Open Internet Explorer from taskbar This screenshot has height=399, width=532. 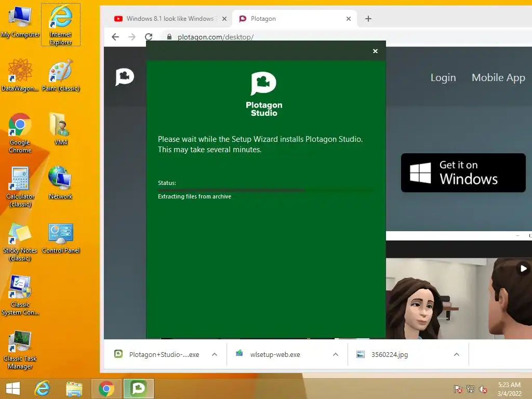pyautogui.click(x=43, y=389)
